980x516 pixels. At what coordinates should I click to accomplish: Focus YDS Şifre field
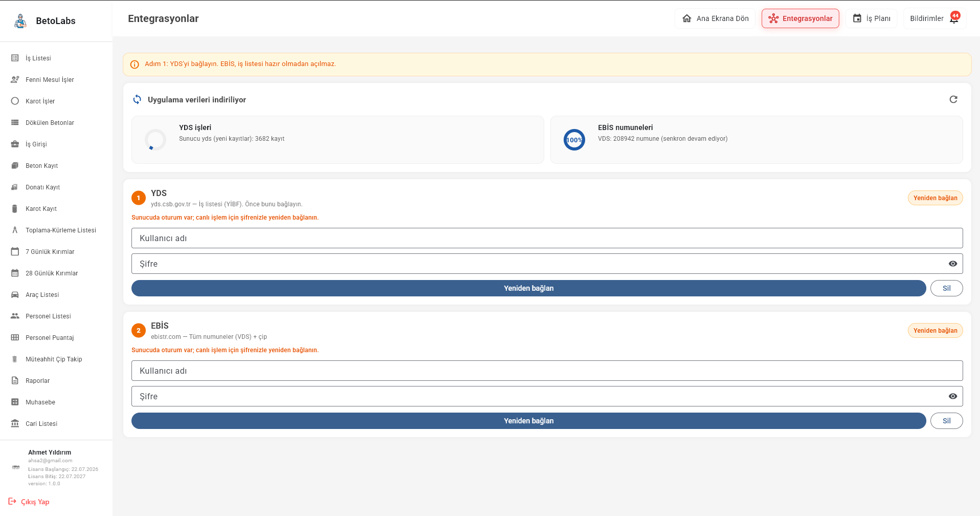547,264
